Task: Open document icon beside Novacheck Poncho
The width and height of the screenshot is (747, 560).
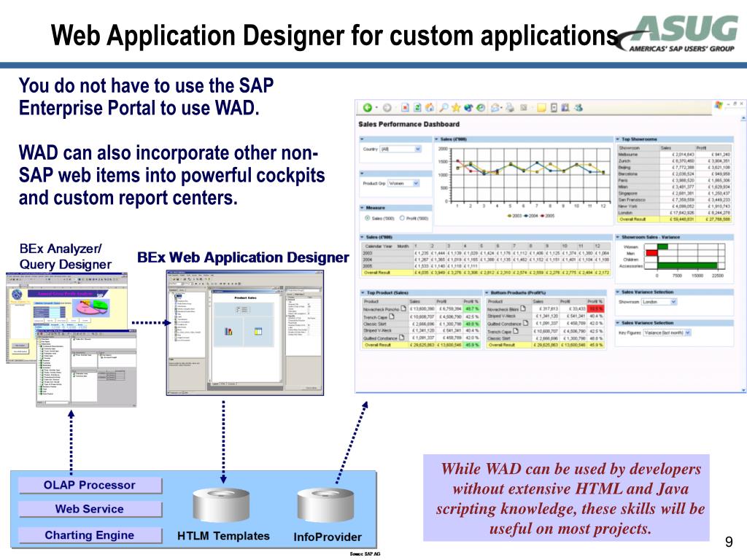Action: click(403, 308)
